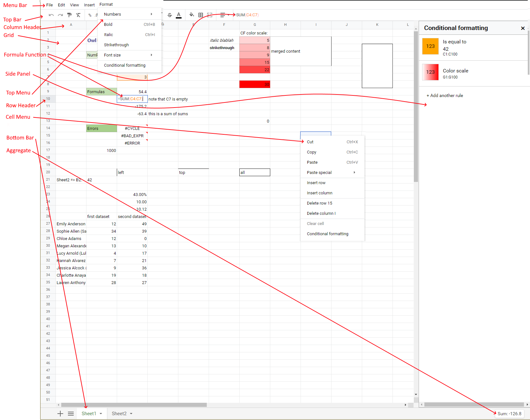Choose Italic in the Format menu
Viewport: 530px width, 420px height.
coord(130,34)
